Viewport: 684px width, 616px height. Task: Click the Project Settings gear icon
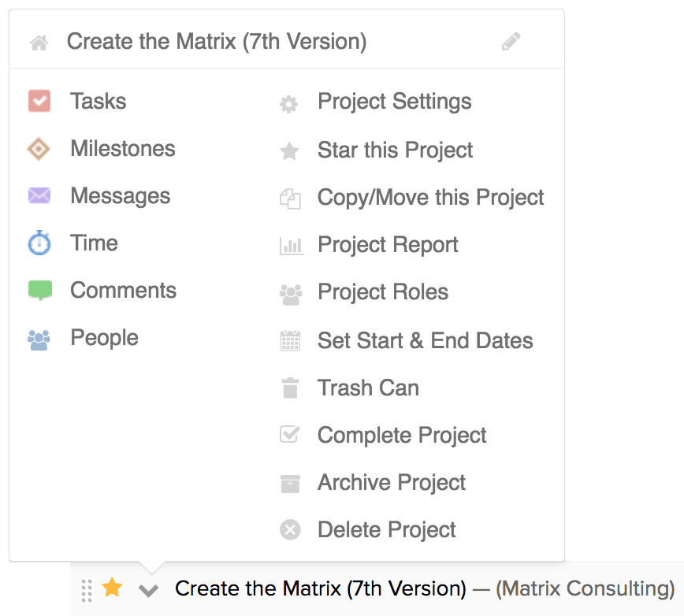pos(290,104)
